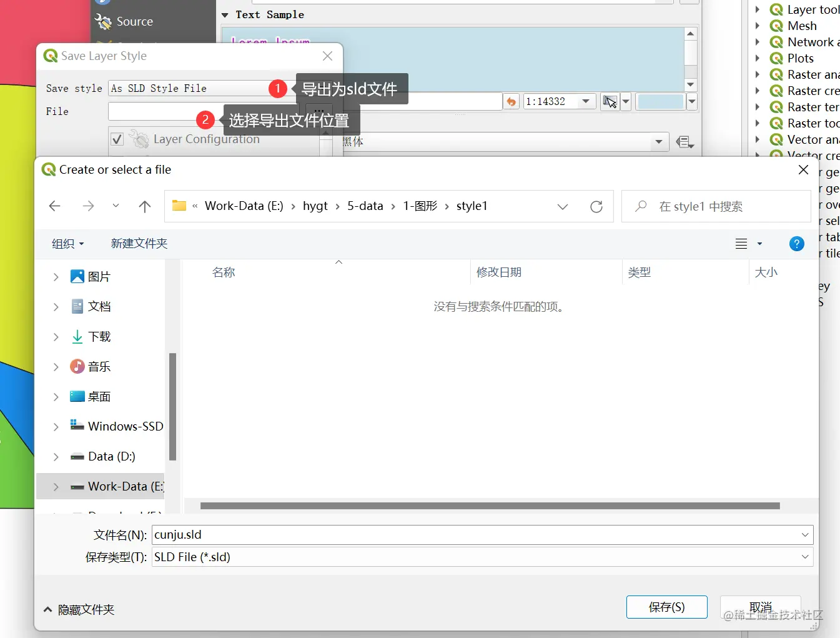Click 保存(S) to save the file

pyautogui.click(x=667, y=607)
